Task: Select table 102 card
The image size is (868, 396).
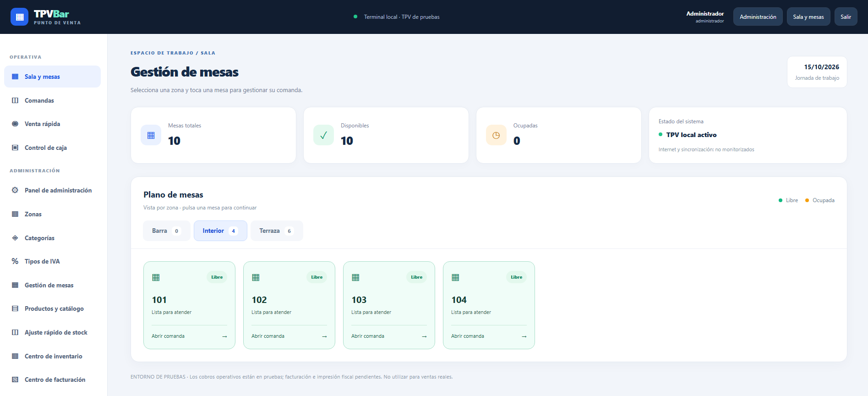Action: pos(289,305)
